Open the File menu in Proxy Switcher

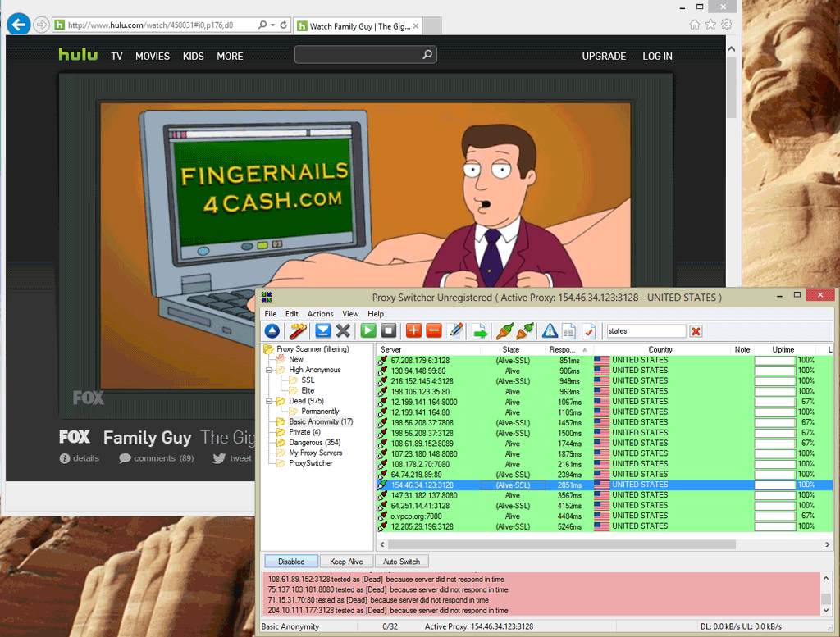tap(271, 314)
